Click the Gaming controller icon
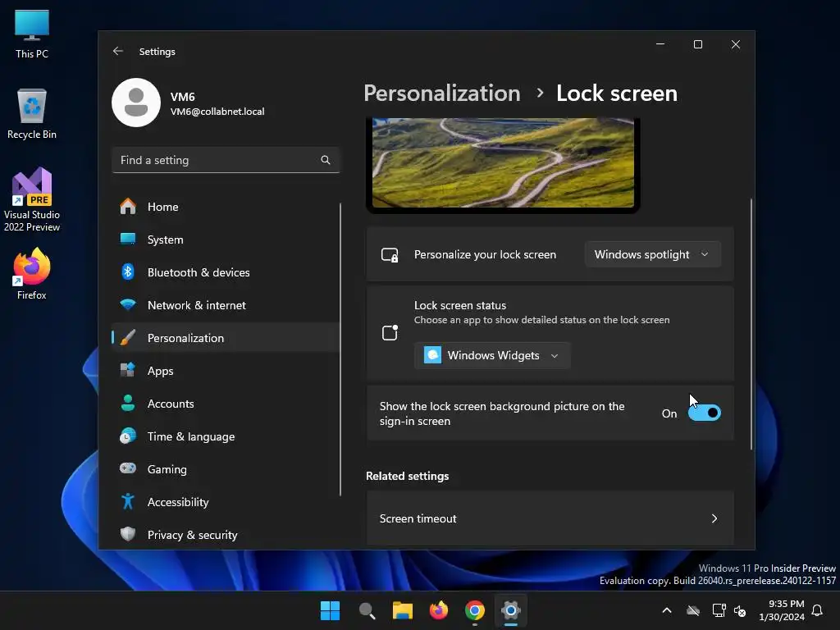This screenshot has height=630, width=840. click(x=127, y=468)
